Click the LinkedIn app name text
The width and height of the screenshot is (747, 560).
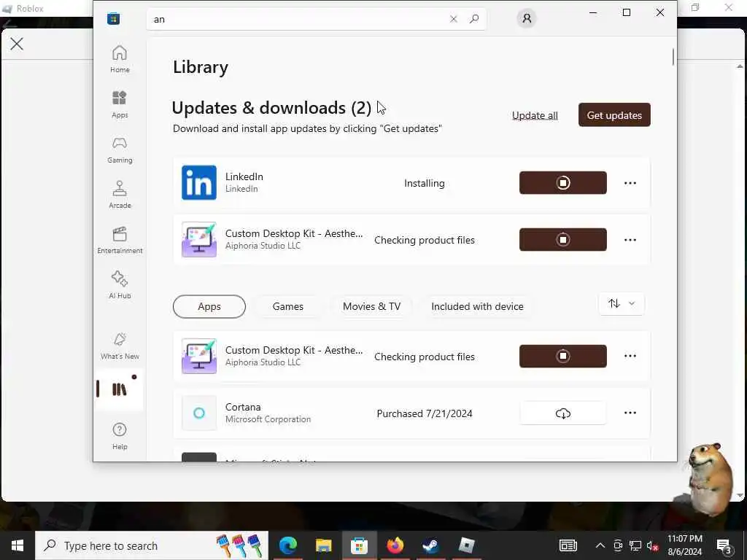[244, 176]
